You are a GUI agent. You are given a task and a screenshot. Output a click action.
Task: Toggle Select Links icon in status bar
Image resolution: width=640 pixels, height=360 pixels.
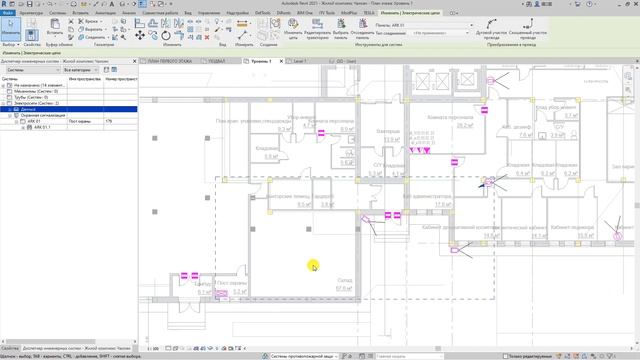click(559, 356)
